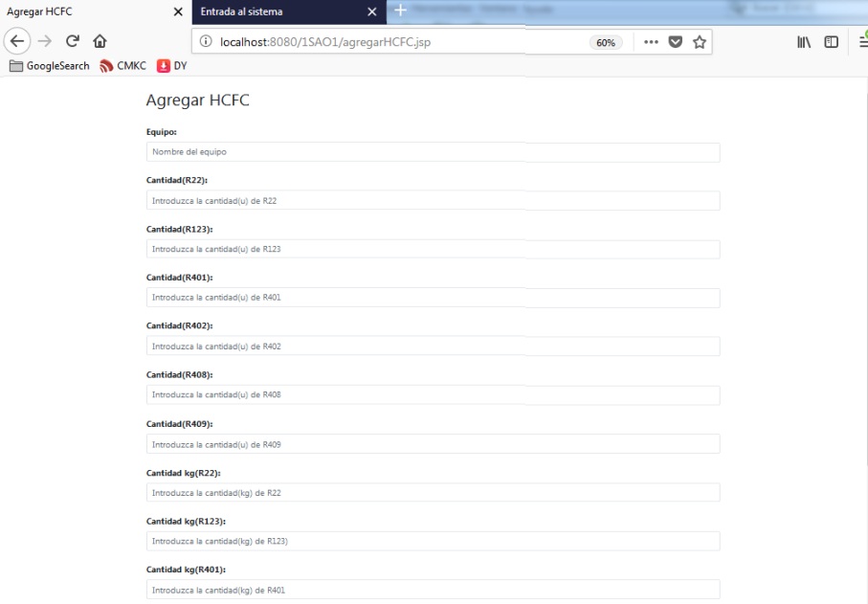Image resolution: width=868 pixels, height=604 pixels.
Task: Open the Library bookshelf icon
Action: pyautogui.click(x=804, y=42)
